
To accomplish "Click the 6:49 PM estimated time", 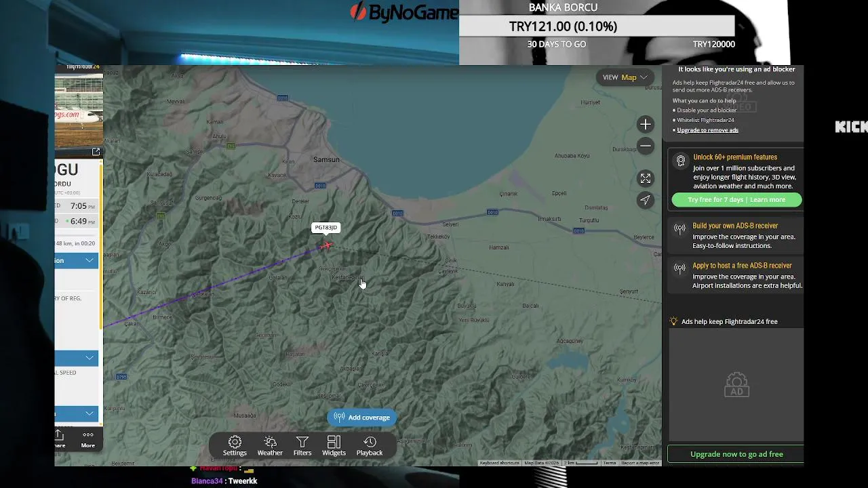I will pyautogui.click(x=83, y=222).
